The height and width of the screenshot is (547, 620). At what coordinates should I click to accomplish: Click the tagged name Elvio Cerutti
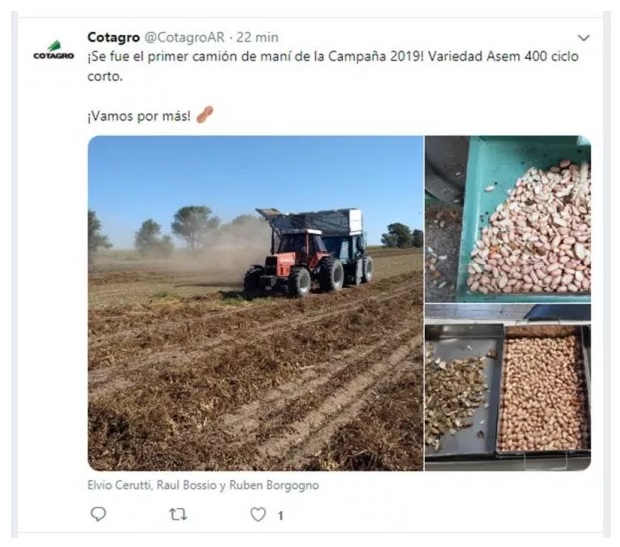coord(120,485)
